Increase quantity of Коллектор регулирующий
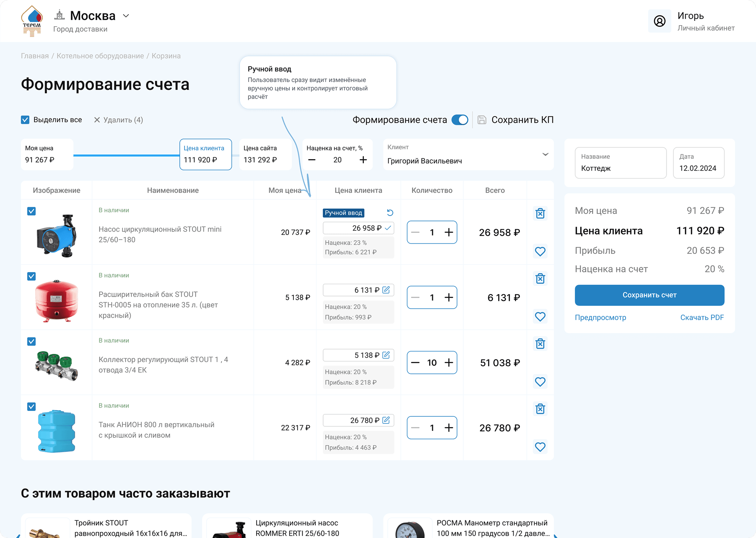 [x=449, y=363]
